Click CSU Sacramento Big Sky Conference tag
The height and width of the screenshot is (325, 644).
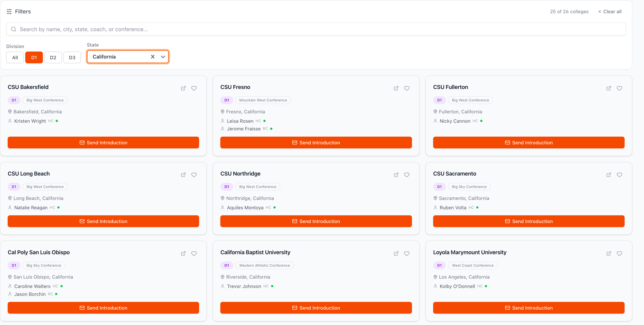(469, 187)
